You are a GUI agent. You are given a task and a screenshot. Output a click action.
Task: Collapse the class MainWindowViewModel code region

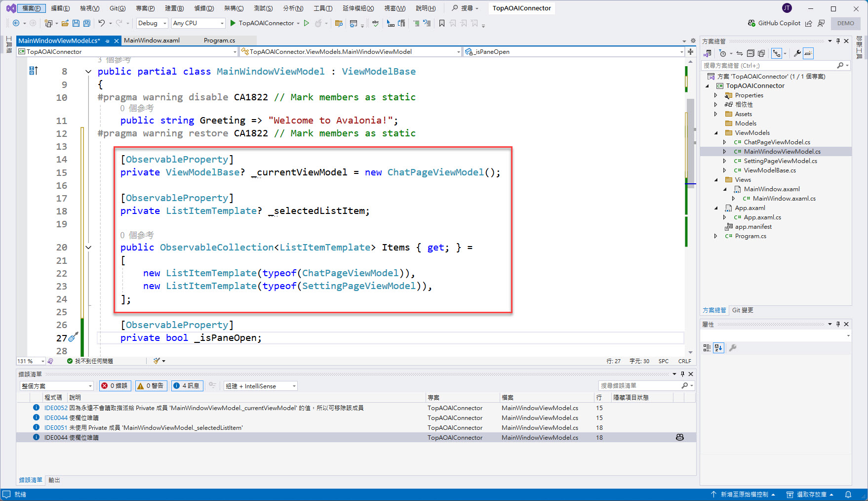[x=88, y=72]
